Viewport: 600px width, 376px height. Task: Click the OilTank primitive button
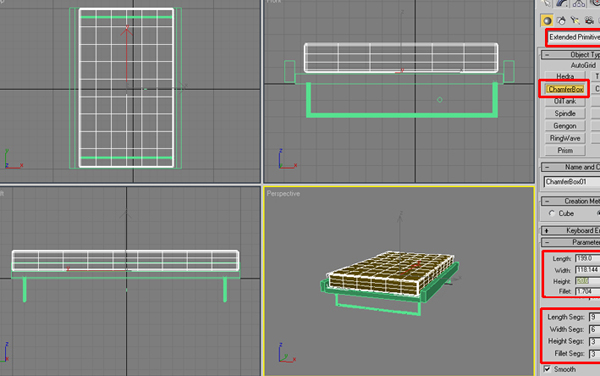coord(565,101)
